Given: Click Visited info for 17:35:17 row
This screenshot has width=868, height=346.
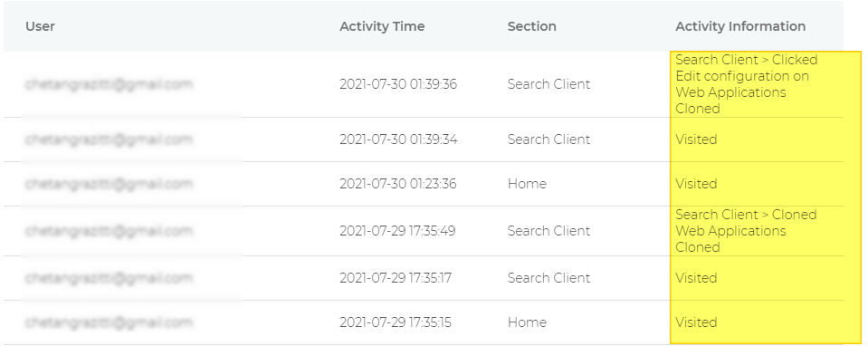Looking at the screenshot, I should (x=696, y=278).
